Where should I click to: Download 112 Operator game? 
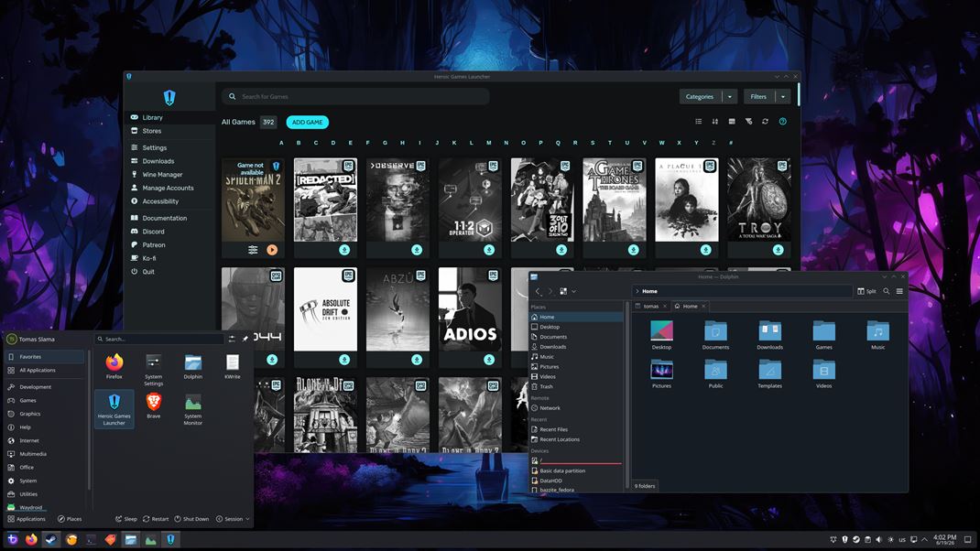(x=489, y=250)
